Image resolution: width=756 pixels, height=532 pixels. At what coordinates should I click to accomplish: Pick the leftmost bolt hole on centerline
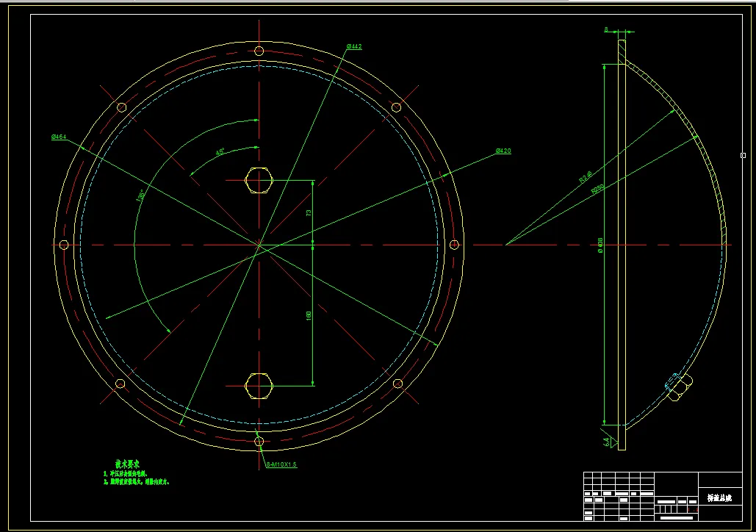point(64,245)
